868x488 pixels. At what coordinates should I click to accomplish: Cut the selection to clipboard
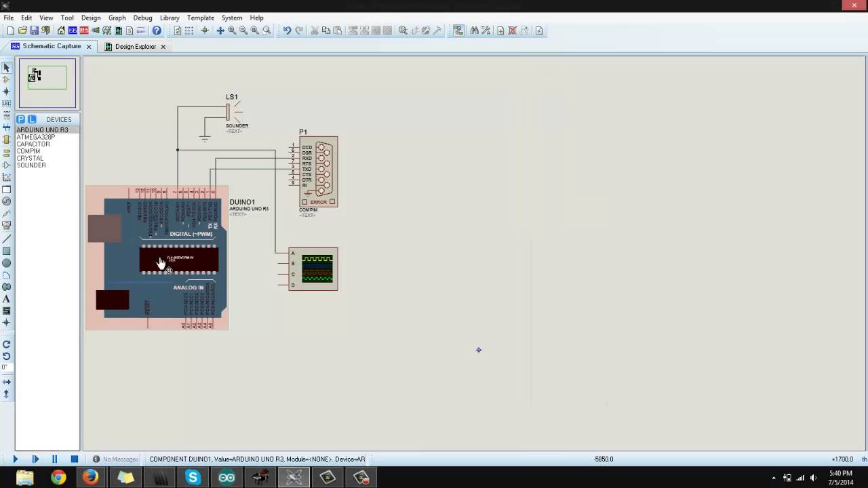[x=315, y=30]
